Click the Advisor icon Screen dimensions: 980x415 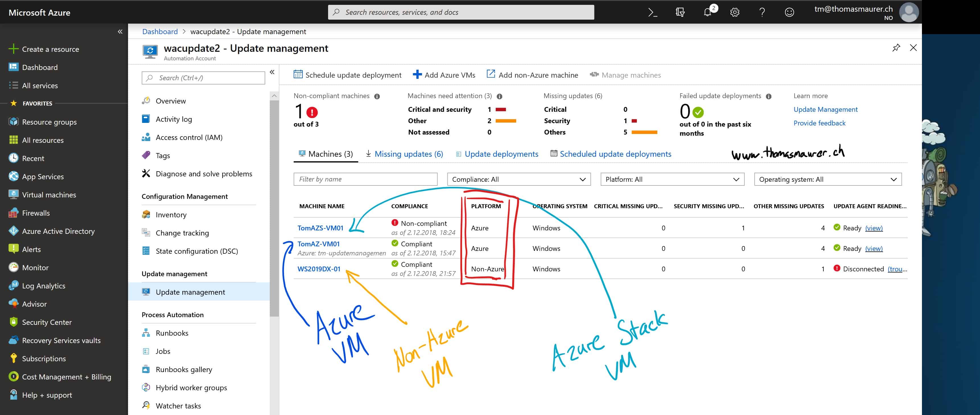coord(13,304)
